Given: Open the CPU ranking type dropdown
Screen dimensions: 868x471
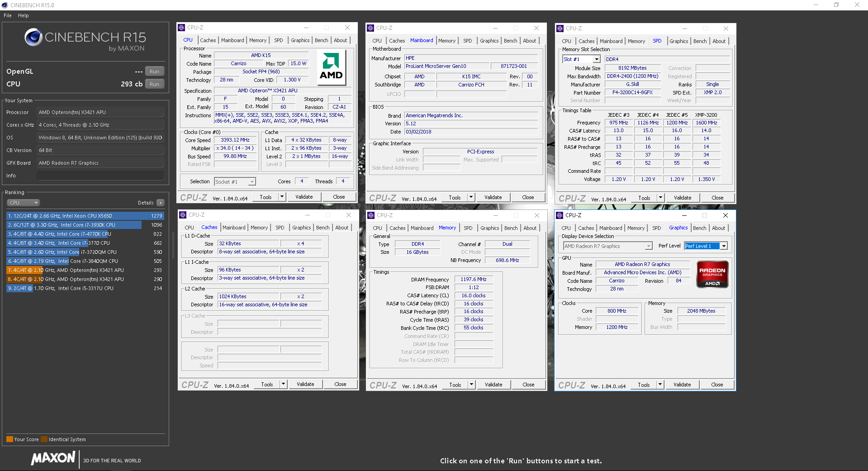Looking at the screenshot, I should 24,203.
